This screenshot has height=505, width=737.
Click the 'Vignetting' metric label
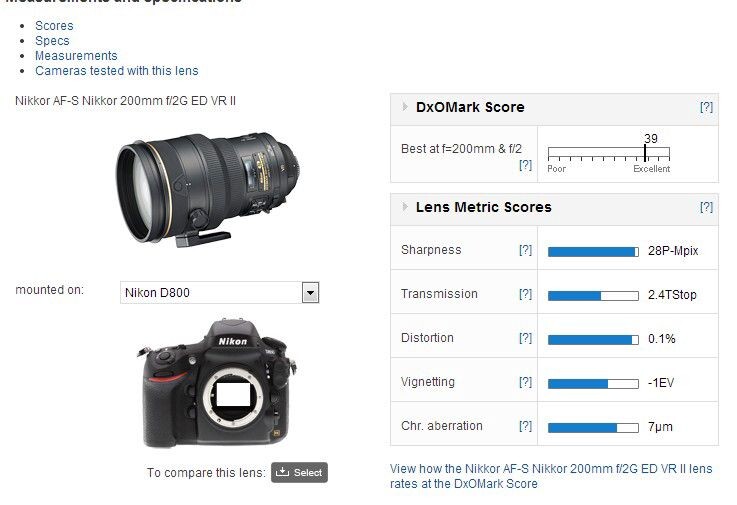pyautogui.click(x=428, y=382)
